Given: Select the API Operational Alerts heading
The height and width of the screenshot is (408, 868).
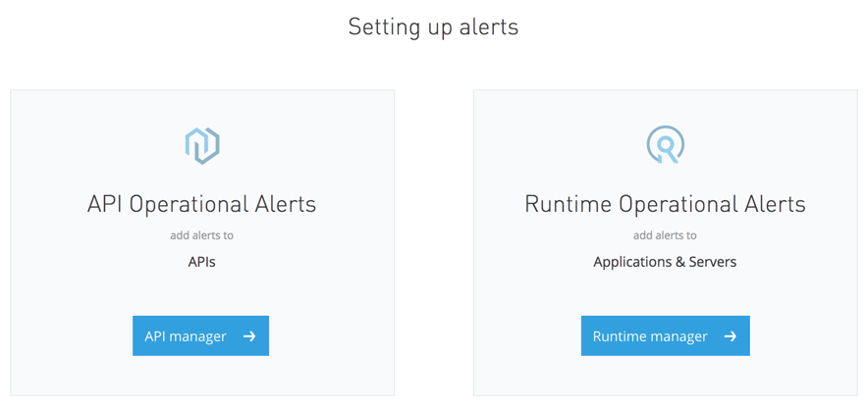Looking at the screenshot, I should [202, 204].
